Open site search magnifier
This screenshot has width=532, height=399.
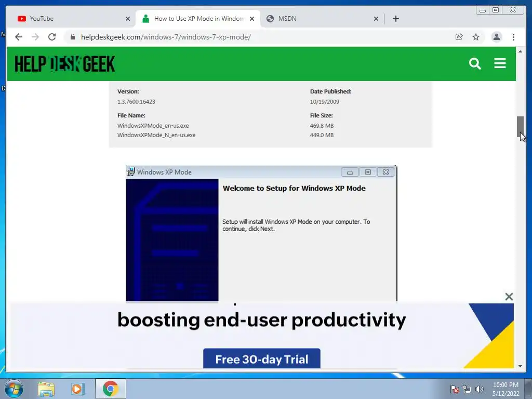pyautogui.click(x=475, y=63)
